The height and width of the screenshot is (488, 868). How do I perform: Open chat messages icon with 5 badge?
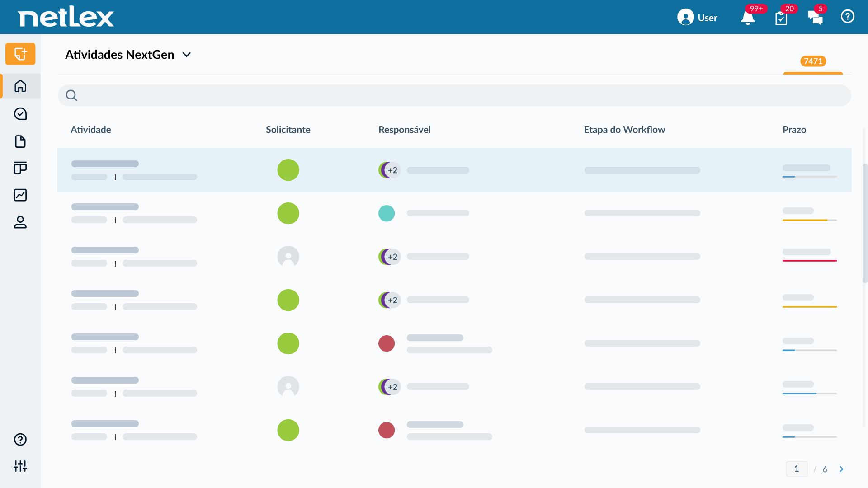point(816,18)
